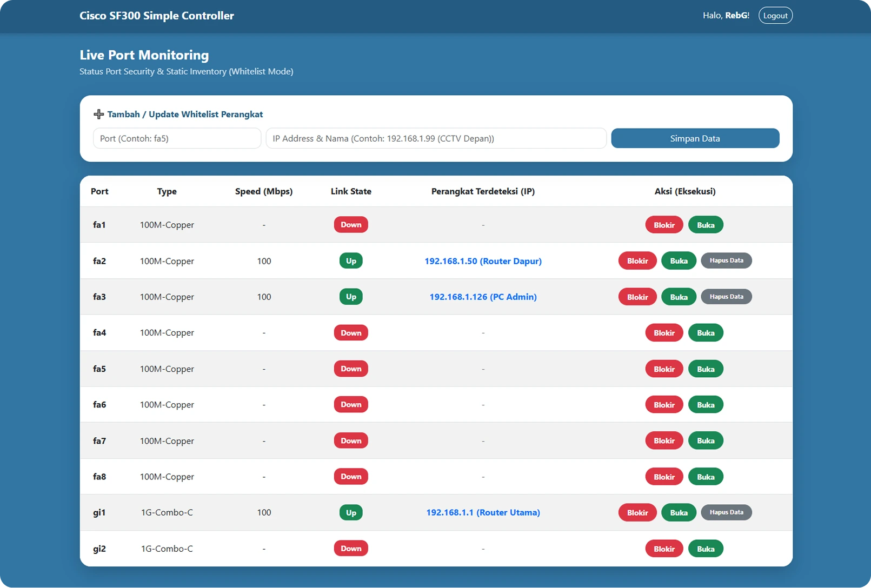
Task: Click the Cisco SF300 Simple Controller title
Action: 157,16
